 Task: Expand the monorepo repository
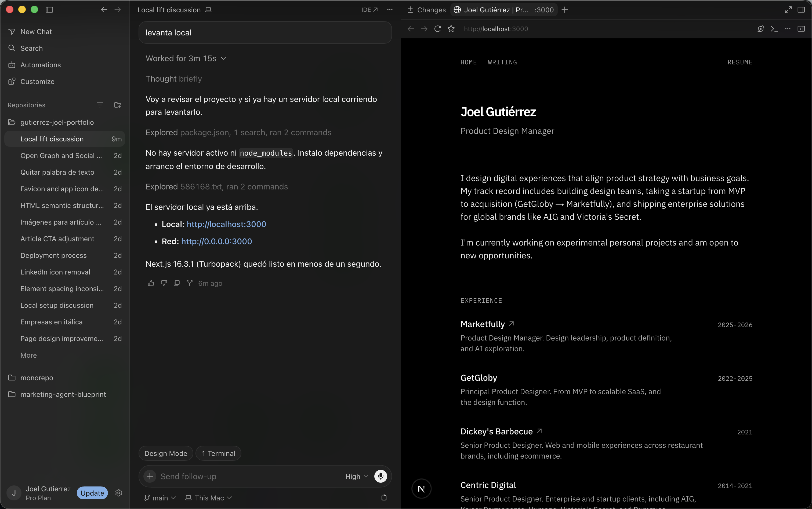click(65, 378)
